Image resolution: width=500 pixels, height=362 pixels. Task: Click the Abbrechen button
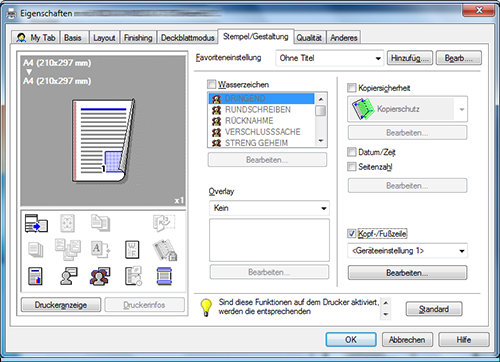pos(407,340)
